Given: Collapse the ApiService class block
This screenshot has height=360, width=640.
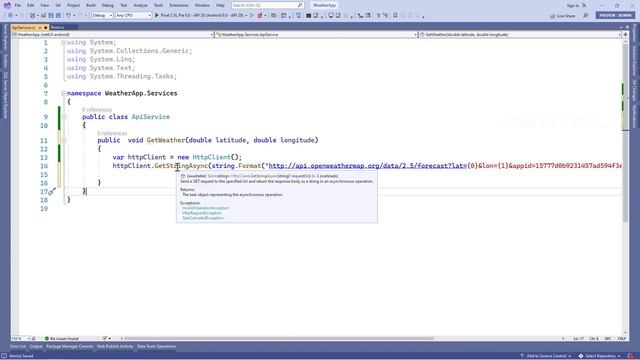Looking at the screenshot, I should coord(64,117).
